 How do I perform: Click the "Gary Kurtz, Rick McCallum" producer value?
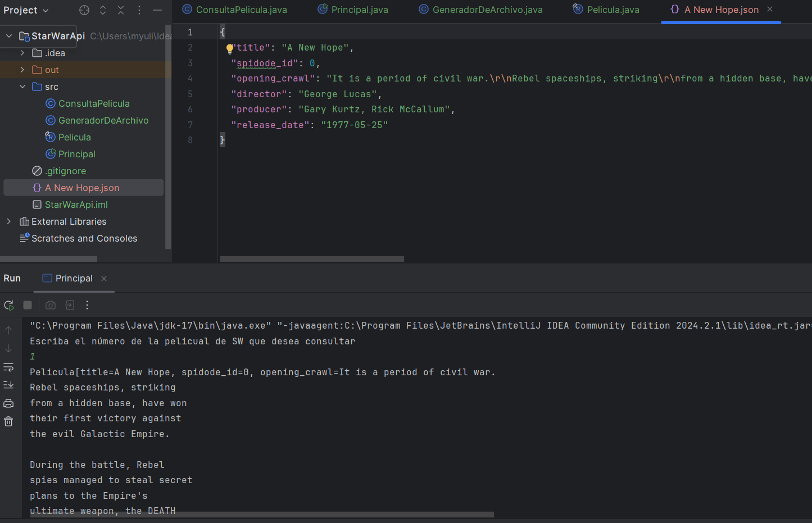click(374, 110)
